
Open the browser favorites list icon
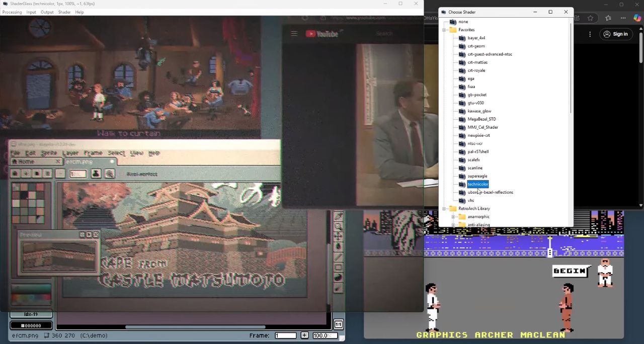coord(608,18)
